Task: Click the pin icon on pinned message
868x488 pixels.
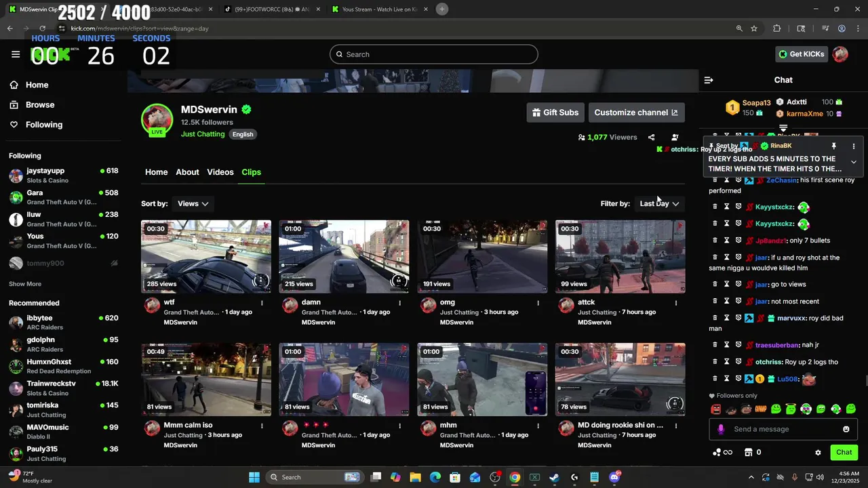Action: (834, 146)
